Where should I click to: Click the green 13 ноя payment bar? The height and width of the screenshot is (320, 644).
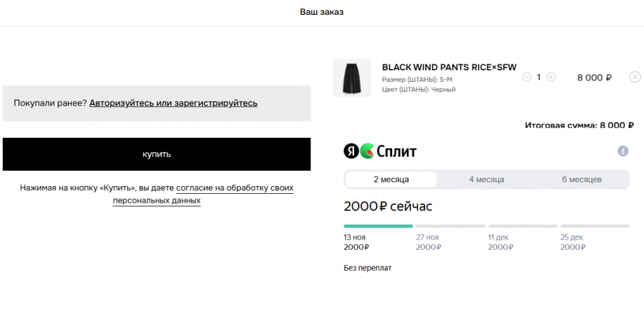[378, 227]
